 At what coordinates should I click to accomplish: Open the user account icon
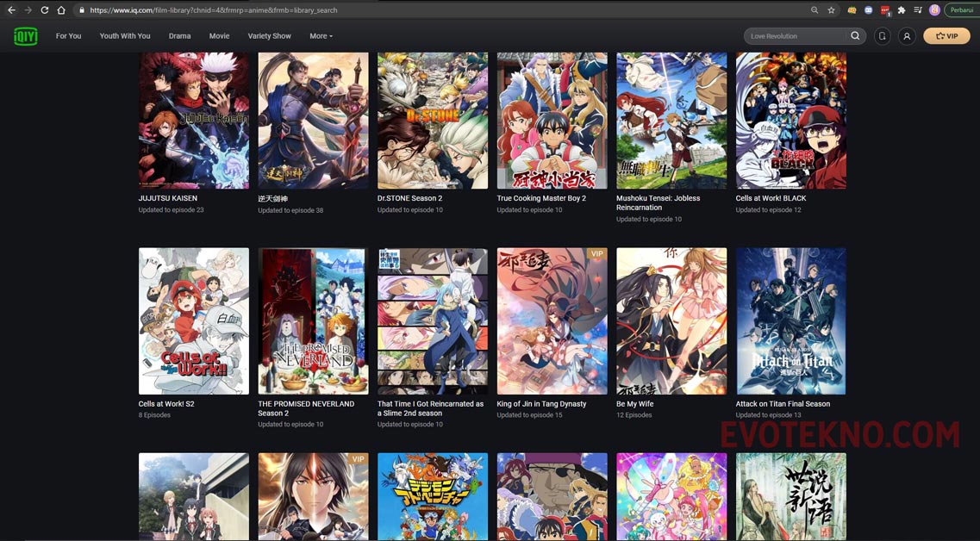907,36
